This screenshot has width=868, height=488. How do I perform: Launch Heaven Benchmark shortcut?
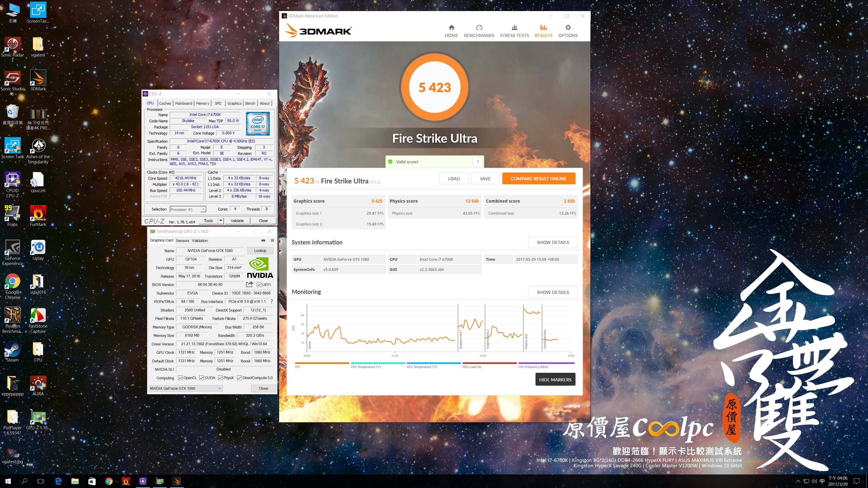12,320
